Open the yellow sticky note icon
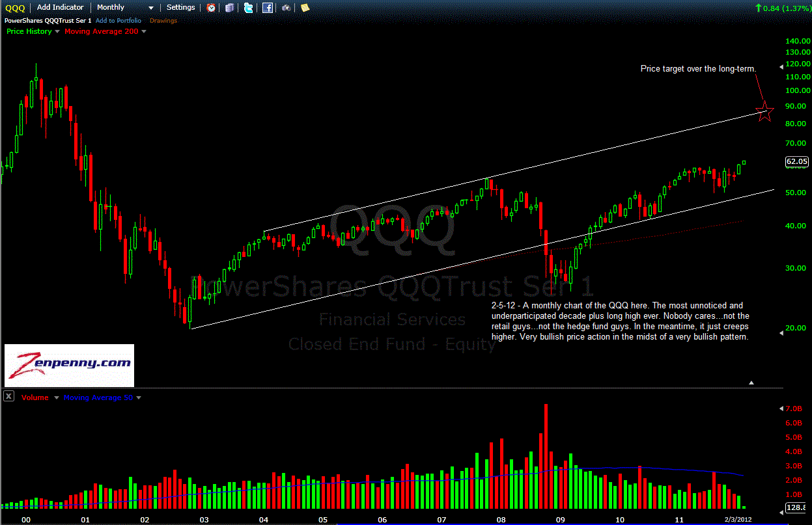Viewport: 812px width, 525px height. pyautogui.click(x=305, y=8)
